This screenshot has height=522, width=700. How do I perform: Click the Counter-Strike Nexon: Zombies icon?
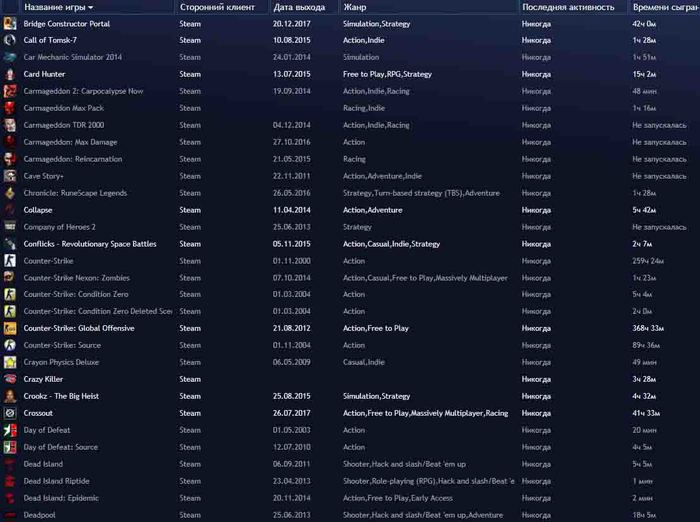(10, 278)
